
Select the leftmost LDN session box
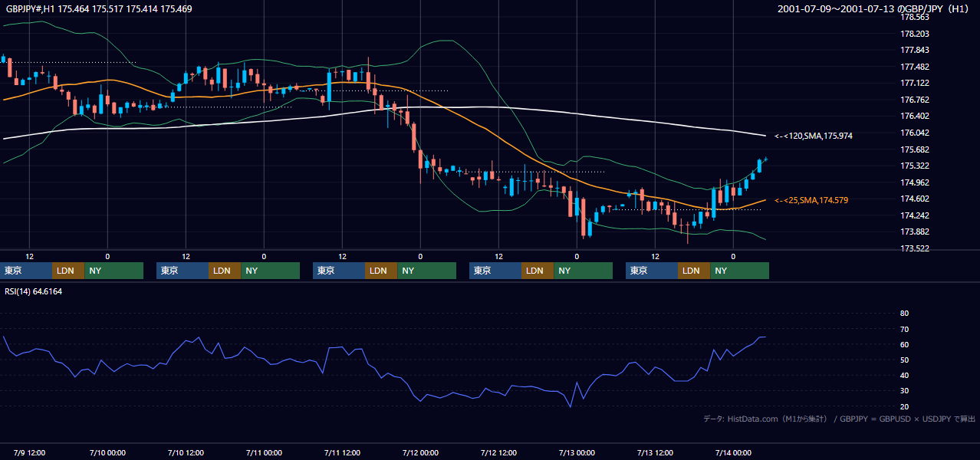coord(68,271)
